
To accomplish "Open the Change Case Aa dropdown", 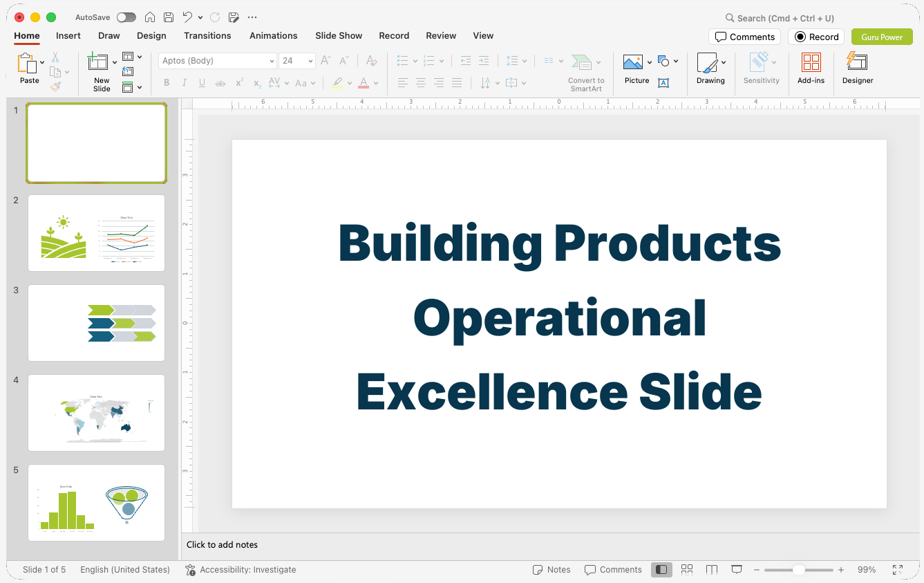I will click(305, 83).
